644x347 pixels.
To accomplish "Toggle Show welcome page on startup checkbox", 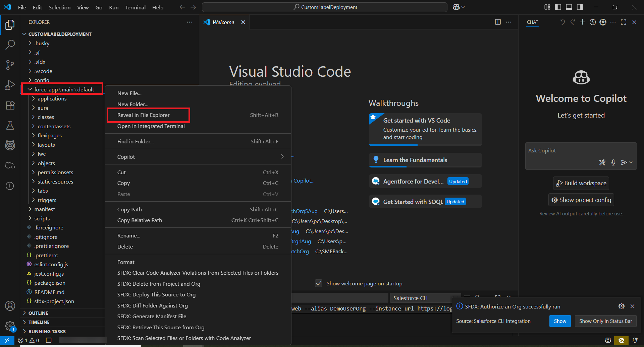I will pyautogui.click(x=319, y=284).
